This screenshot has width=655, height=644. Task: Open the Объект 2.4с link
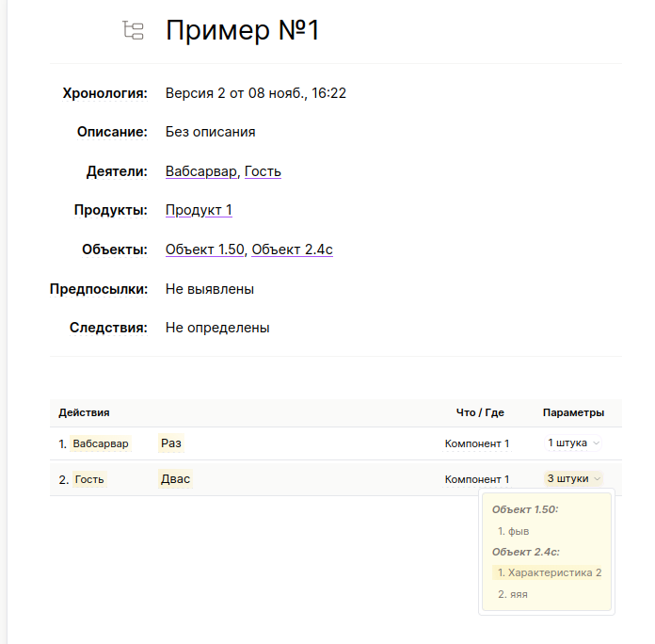292,250
